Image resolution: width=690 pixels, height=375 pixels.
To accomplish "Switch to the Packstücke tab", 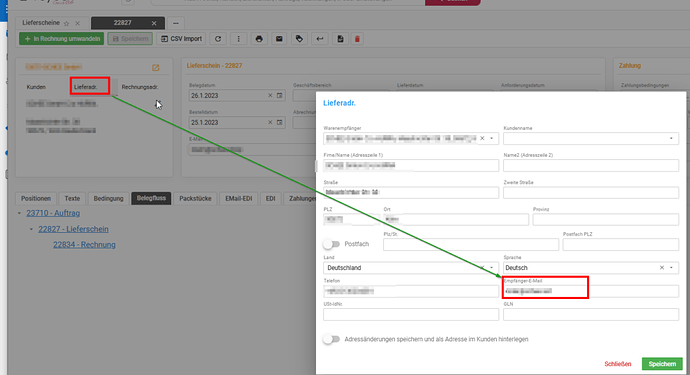I will point(195,199).
